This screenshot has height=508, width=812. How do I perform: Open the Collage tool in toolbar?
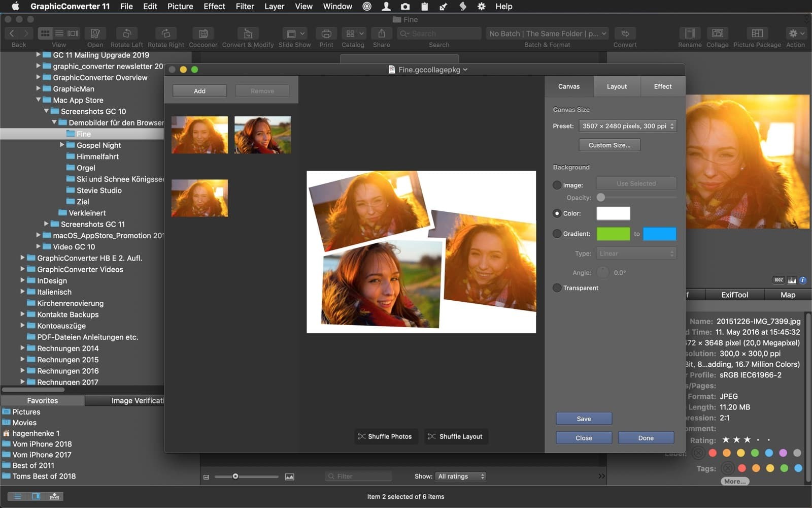point(717,34)
